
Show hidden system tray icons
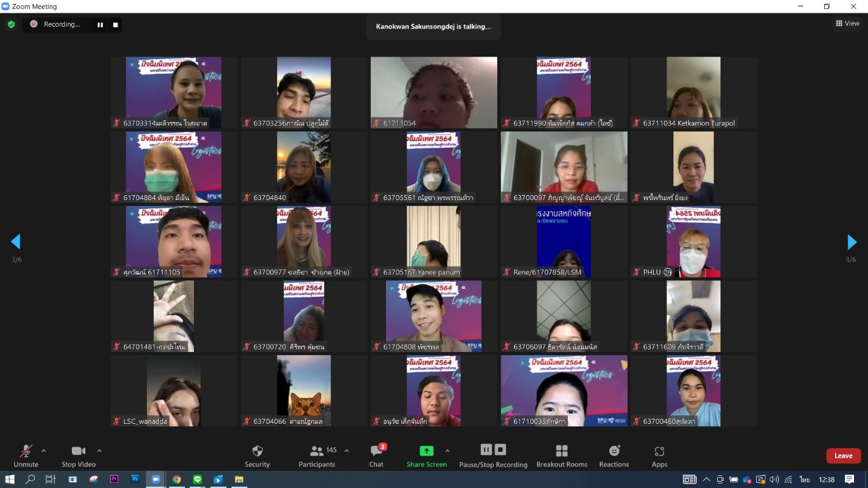706,479
